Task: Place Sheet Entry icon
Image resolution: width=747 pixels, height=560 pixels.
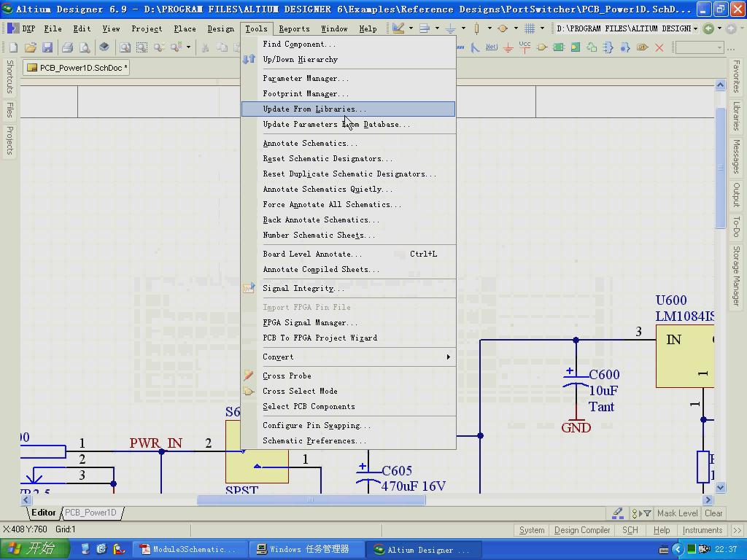Action: [x=576, y=47]
